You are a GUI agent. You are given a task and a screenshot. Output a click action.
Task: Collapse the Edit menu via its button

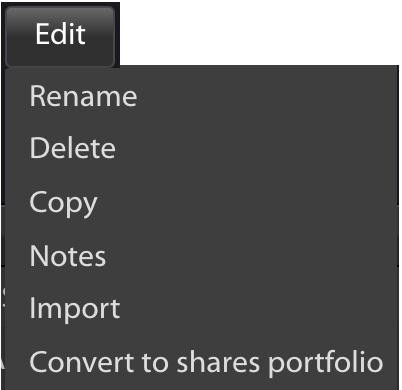pos(60,35)
